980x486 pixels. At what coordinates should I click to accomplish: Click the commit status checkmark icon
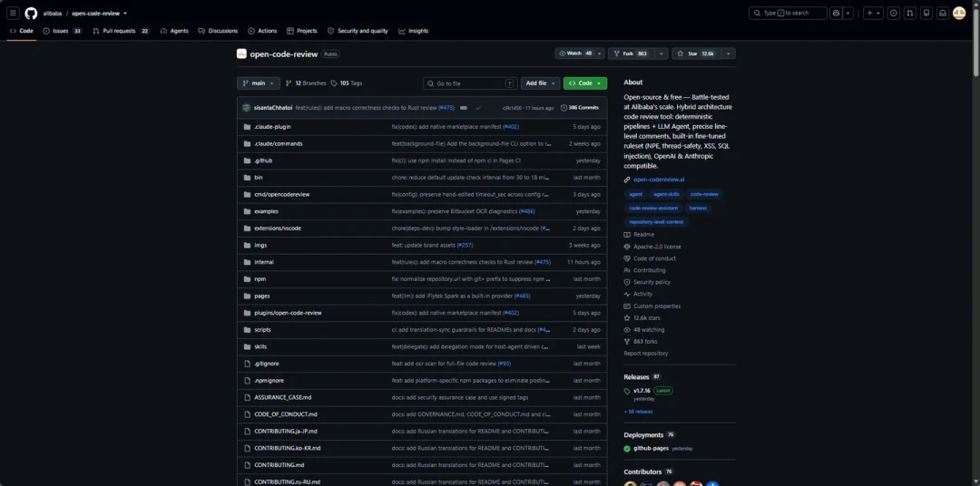(478, 107)
